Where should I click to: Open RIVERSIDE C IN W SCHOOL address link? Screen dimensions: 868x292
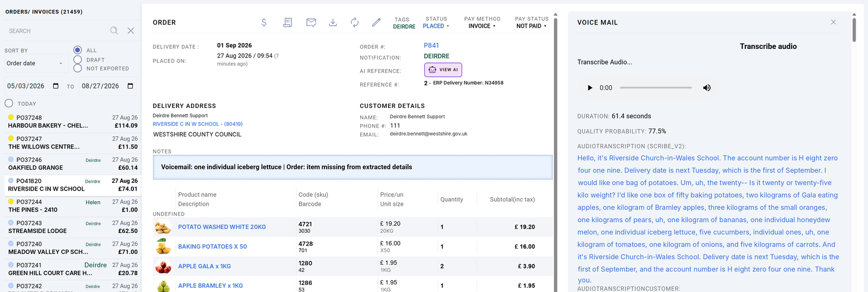tap(197, 124)
